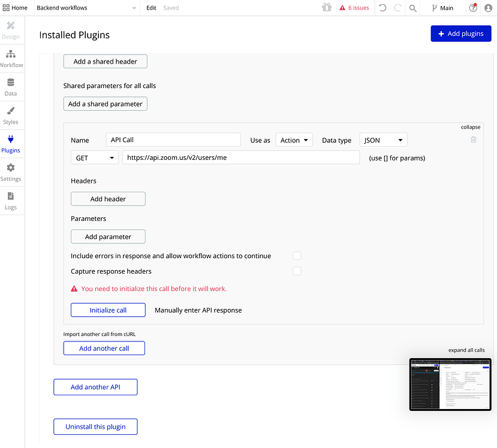Collapse the API Call panel
This screenshot has height=448, width=497.
[470, 127]
